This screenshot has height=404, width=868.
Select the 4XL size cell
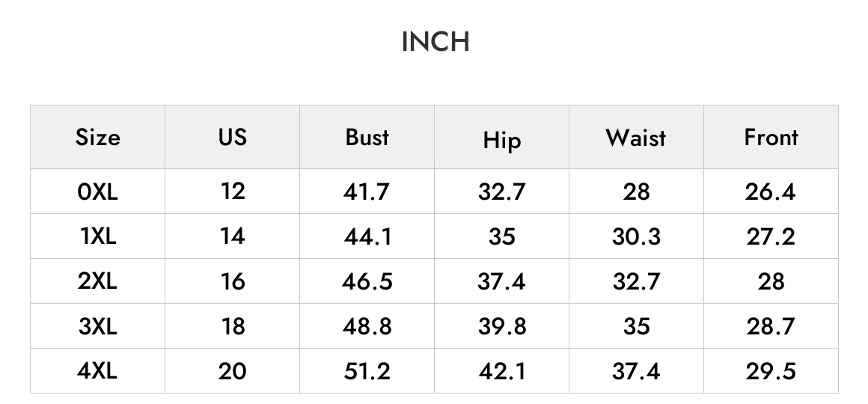[x=97, y=371]
